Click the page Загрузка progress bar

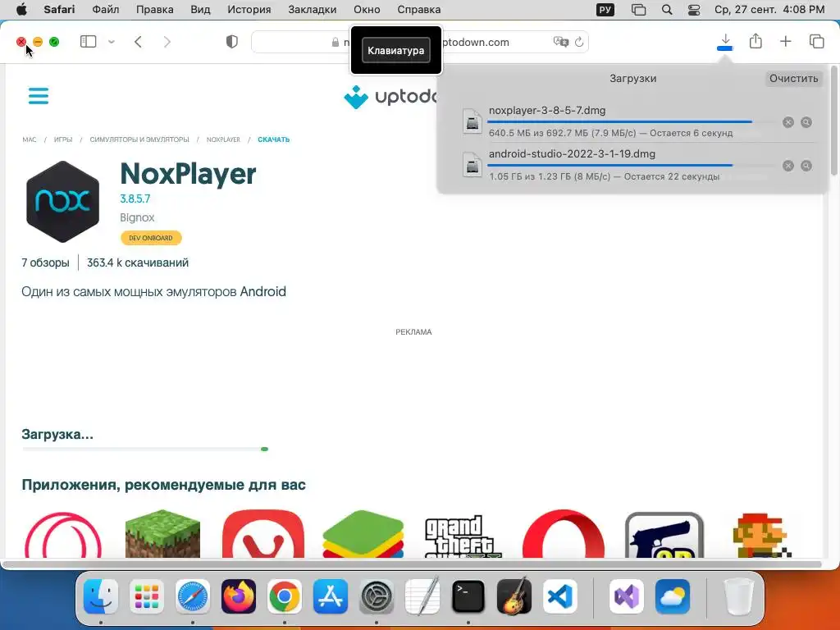tap(144, 449)
